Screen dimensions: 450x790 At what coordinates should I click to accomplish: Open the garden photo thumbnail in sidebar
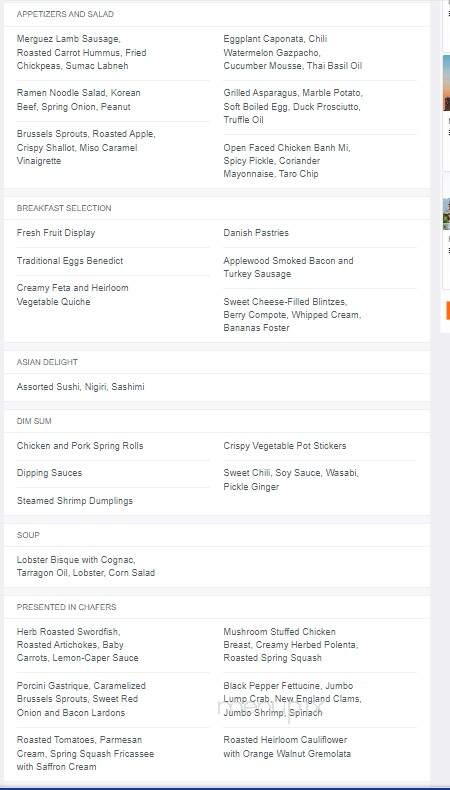[x=446, y=214]
